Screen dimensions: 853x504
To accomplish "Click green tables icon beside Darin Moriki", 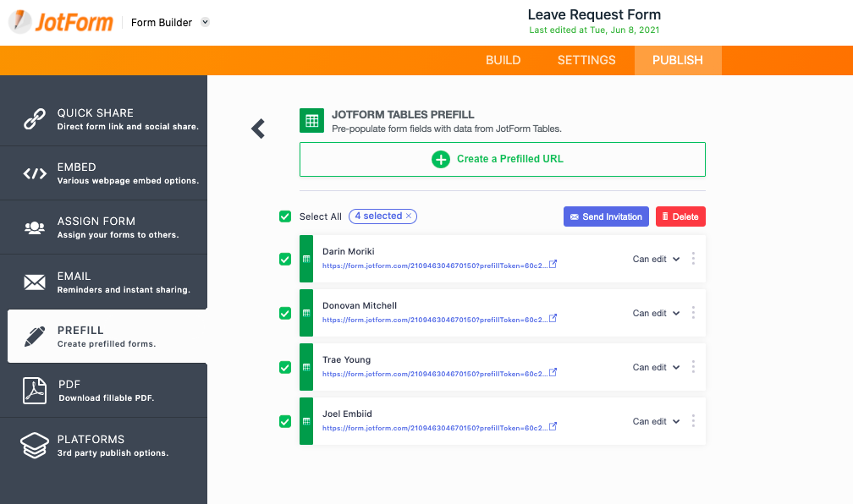I will pos(306,259).
